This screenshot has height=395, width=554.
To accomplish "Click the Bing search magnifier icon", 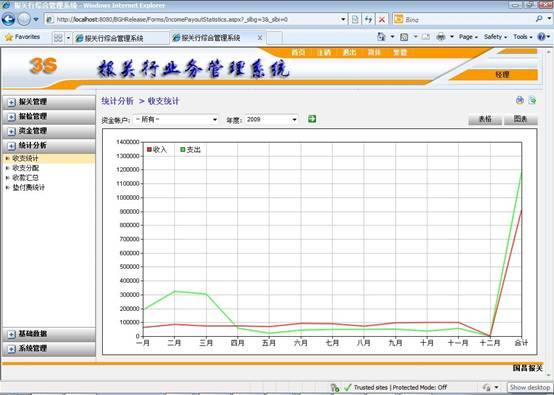I will pyautogui.click(x=539, y=19).
